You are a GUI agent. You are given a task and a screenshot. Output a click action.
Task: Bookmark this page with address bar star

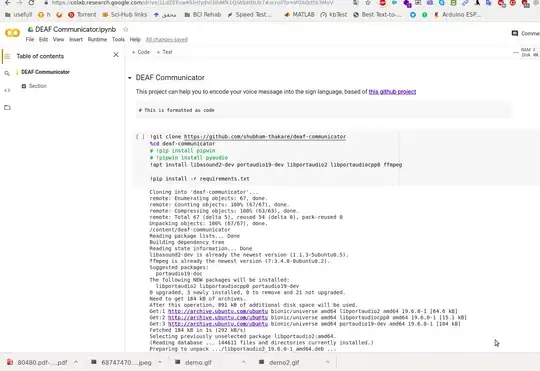coord(368,3)
